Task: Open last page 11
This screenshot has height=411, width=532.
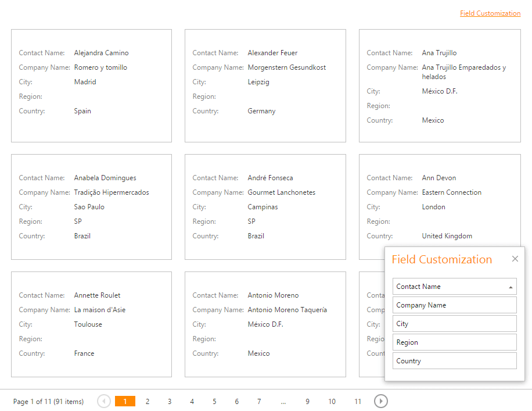Action: click(358, 402)
